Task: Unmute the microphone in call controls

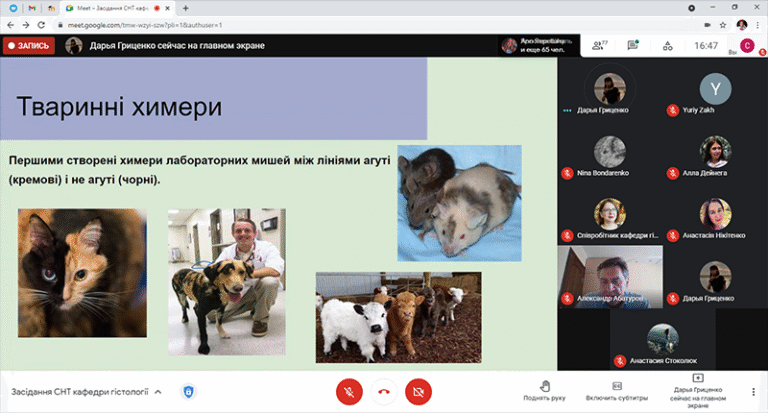Action: pyautogui.click(x=349, y=391)
